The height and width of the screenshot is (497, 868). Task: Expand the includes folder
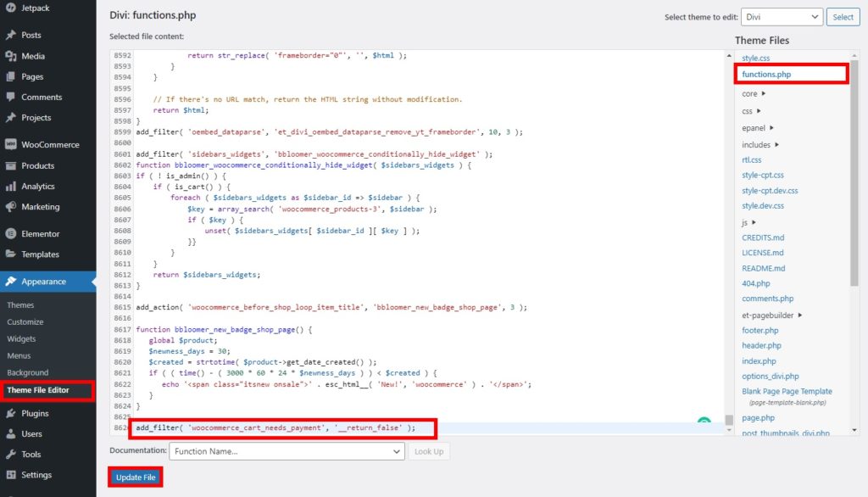click(760, 145)
